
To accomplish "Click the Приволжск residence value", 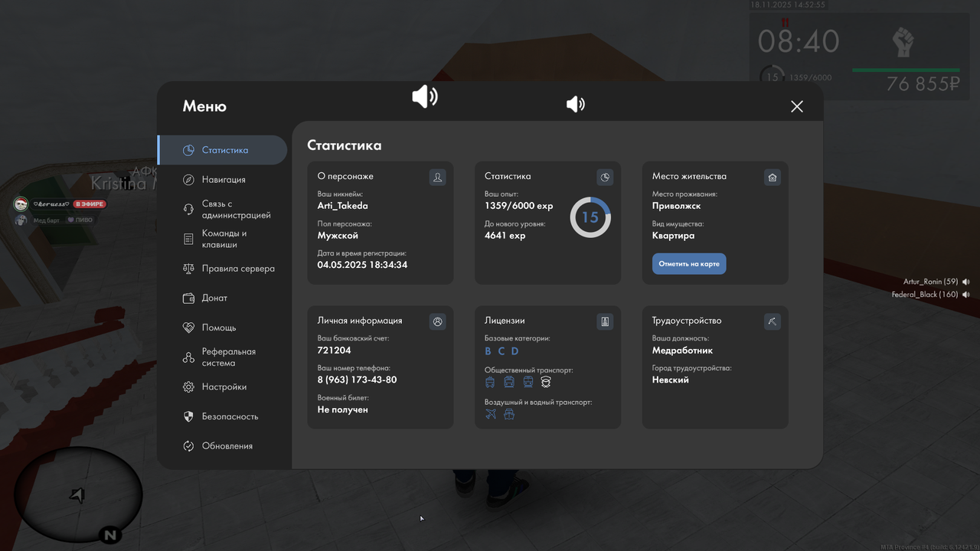I will tap(677, 206).
